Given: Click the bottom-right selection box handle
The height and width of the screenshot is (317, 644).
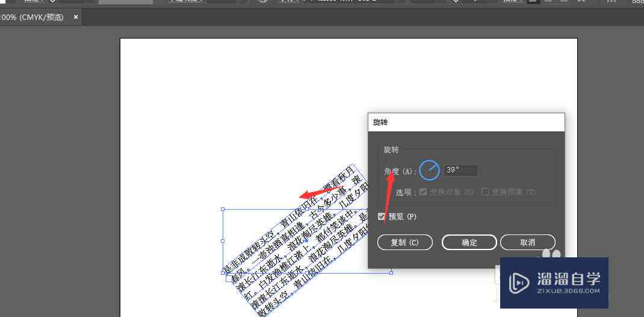Looking at the screenshot, I should pos(391,272).
